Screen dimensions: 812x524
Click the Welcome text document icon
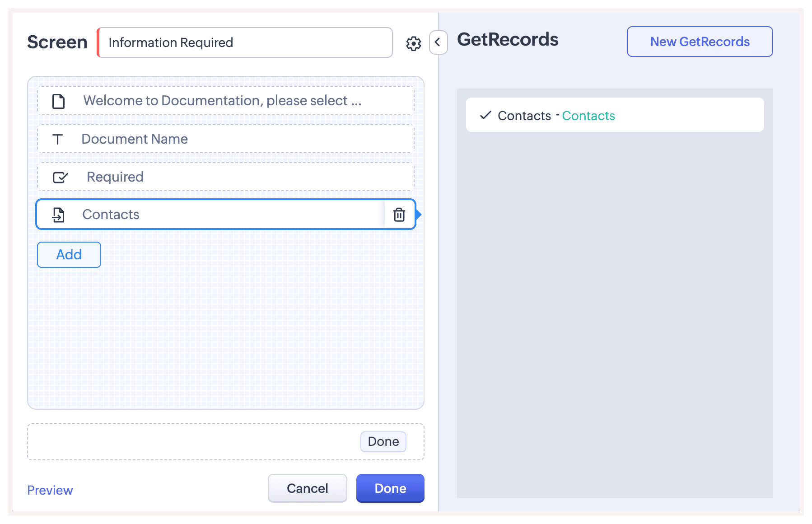59,101
